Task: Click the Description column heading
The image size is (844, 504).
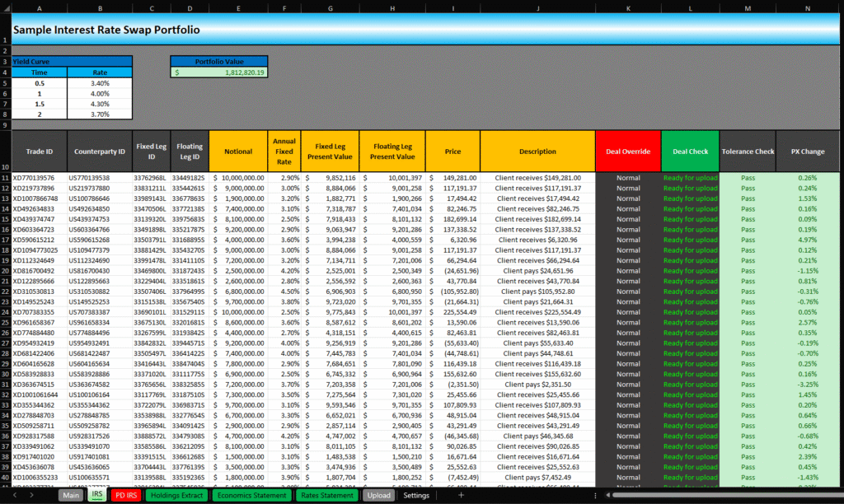Action: pyautogui.click(x=537, y=152)
